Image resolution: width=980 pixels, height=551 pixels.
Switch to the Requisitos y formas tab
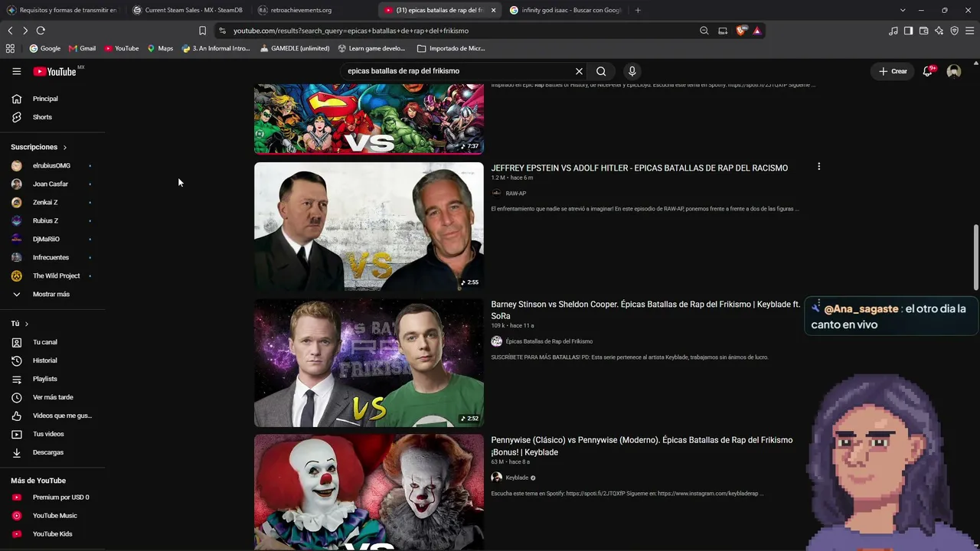pyautogui.click(x=62, y=10)
